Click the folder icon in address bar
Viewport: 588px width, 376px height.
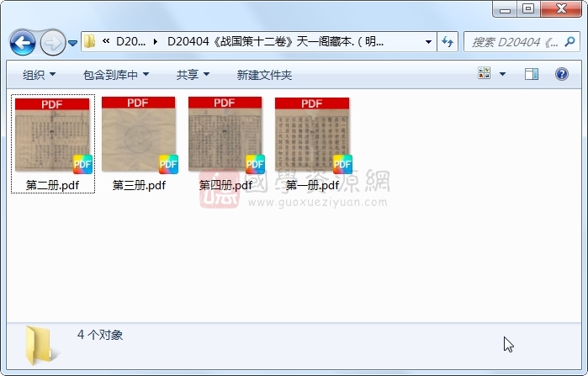click(x=90, y=41)
